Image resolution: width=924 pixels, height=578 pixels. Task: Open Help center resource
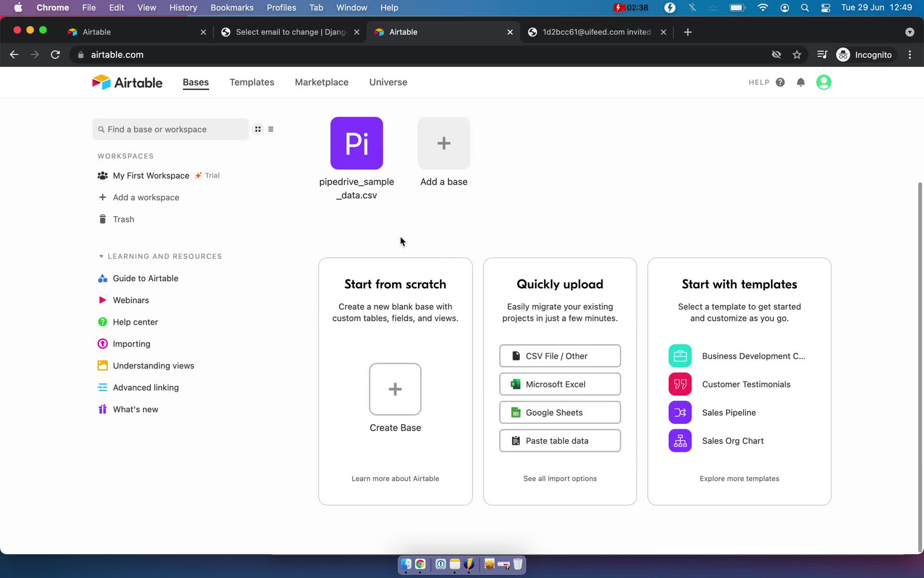(x=128, y=322)
